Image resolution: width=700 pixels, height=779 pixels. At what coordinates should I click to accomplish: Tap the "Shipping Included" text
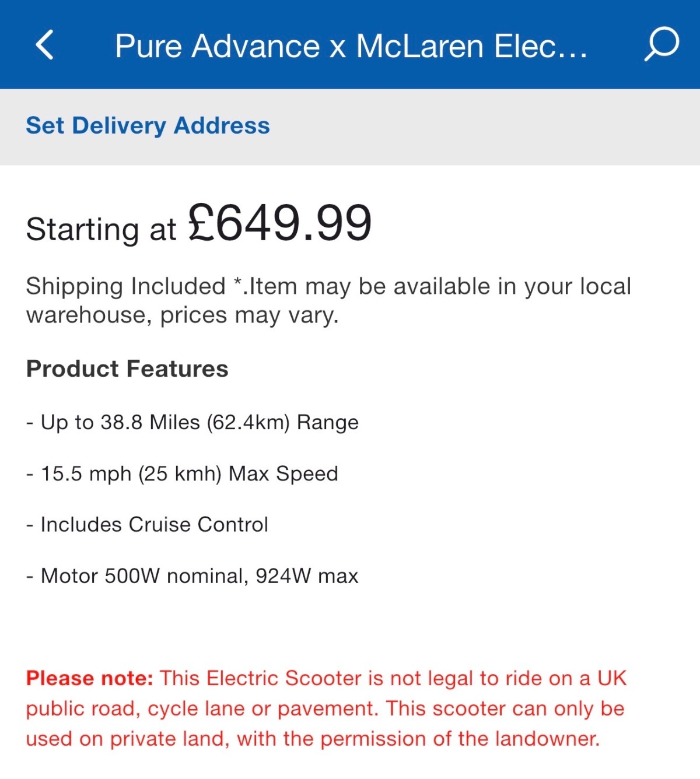click(126, 286)
